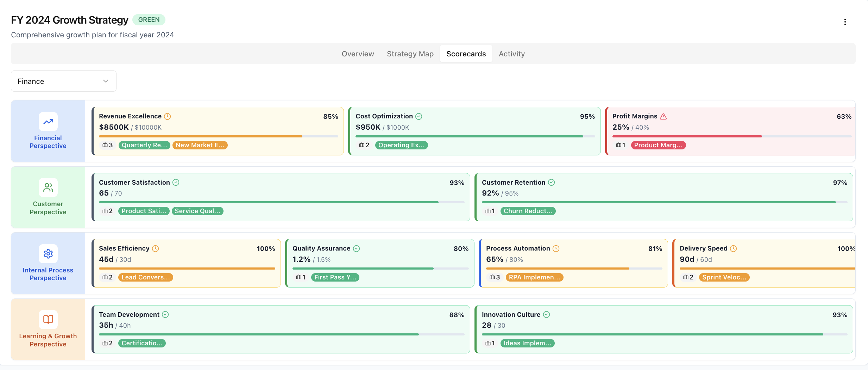Click the Internal Process gear icon
The image size is (868, 370).
[48, 254]
